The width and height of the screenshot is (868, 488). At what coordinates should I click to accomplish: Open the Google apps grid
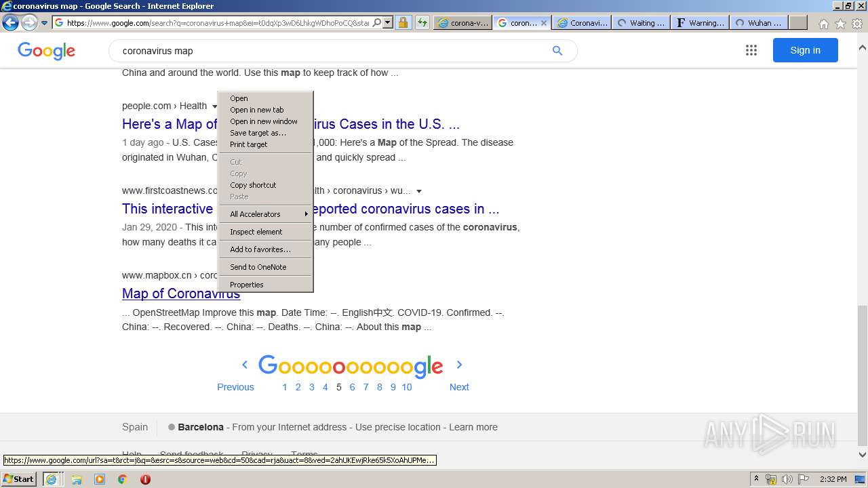[751, 50]
